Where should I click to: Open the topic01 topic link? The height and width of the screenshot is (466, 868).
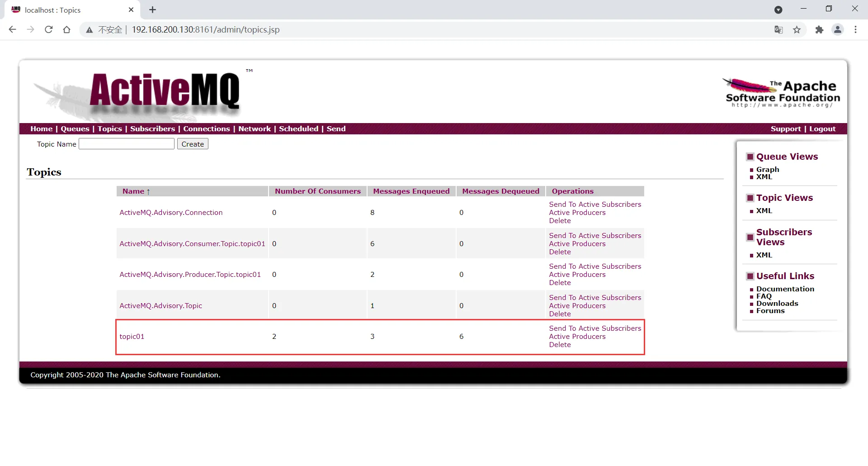point(132,337)
